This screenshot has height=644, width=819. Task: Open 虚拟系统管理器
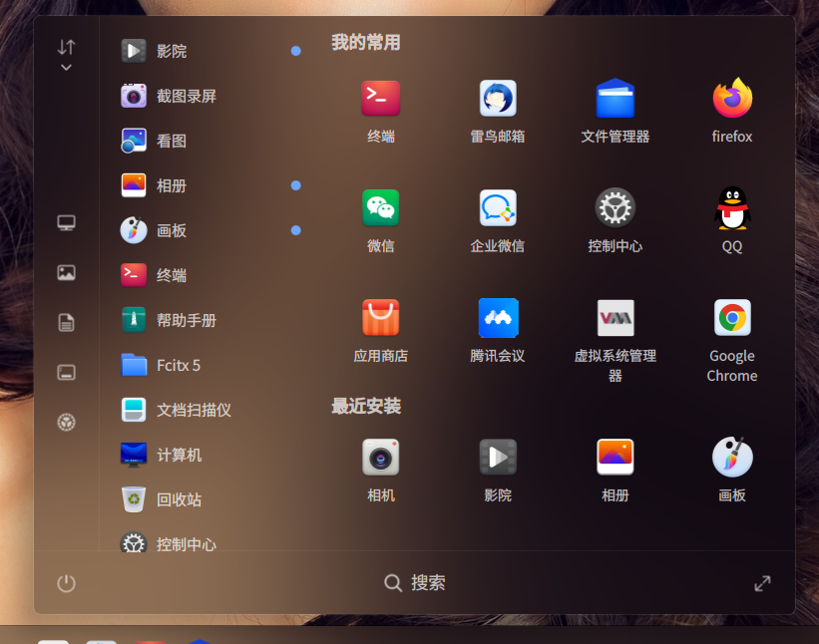point(614,317)
